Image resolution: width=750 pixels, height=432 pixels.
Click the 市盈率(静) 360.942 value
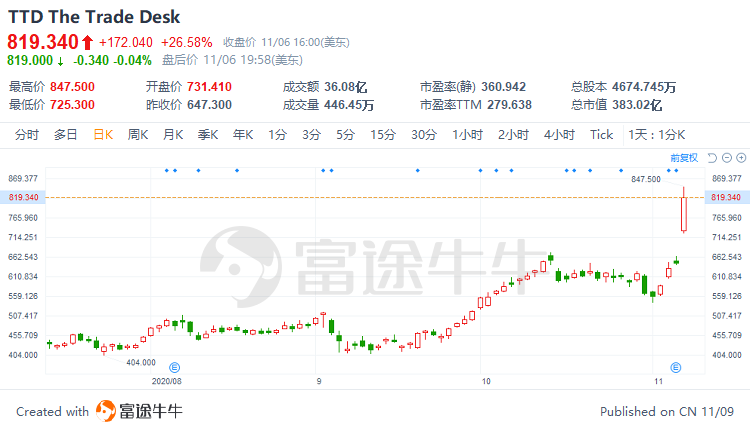(503, 87)
